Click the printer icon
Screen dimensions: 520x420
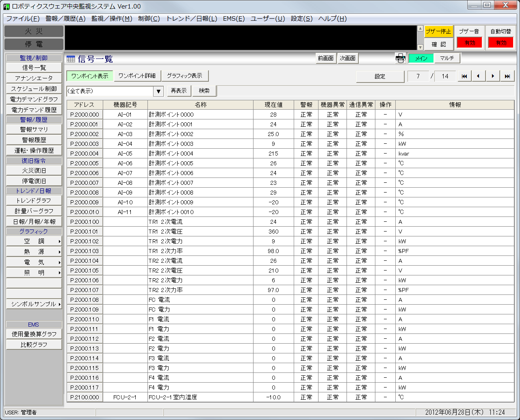click(401, 58)
